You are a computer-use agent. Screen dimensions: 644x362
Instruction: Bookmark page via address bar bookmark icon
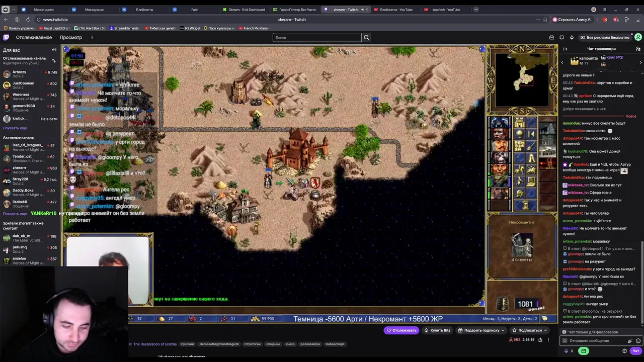[x=545, y=20]
